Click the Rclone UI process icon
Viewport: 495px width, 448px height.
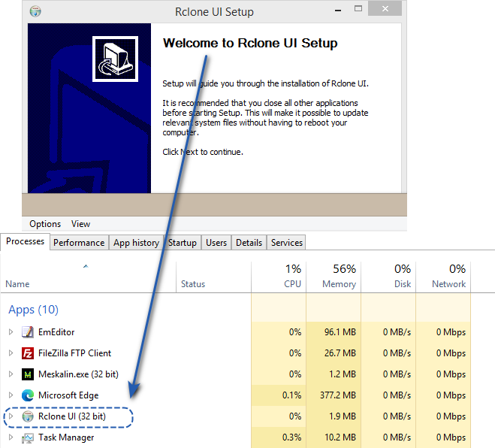[28, 416]
